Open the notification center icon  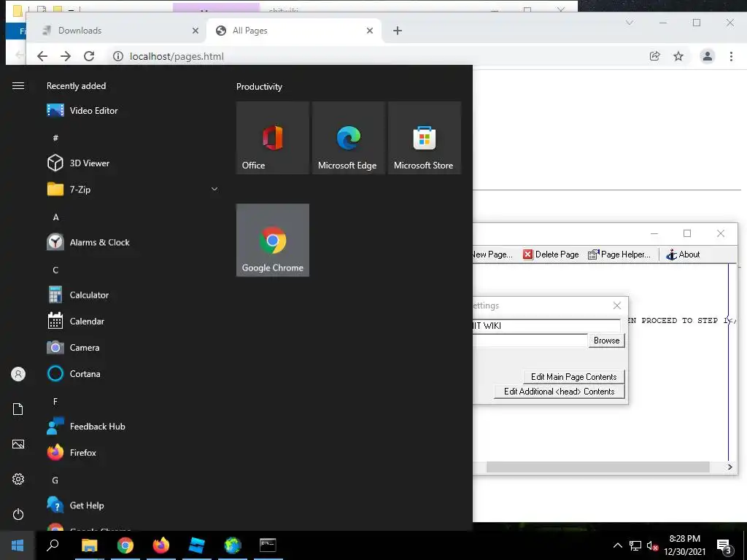coord(724,546)
